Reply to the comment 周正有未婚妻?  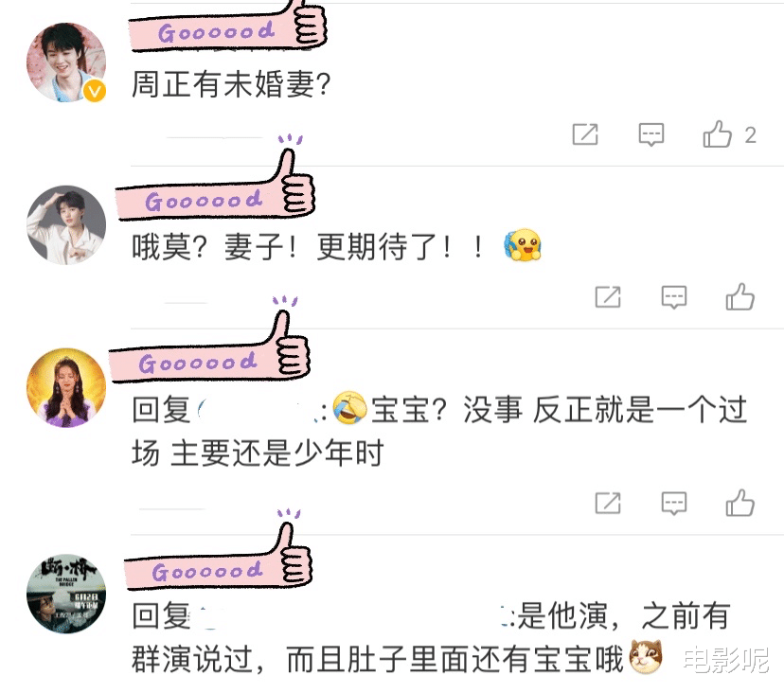tap(651, 134)
